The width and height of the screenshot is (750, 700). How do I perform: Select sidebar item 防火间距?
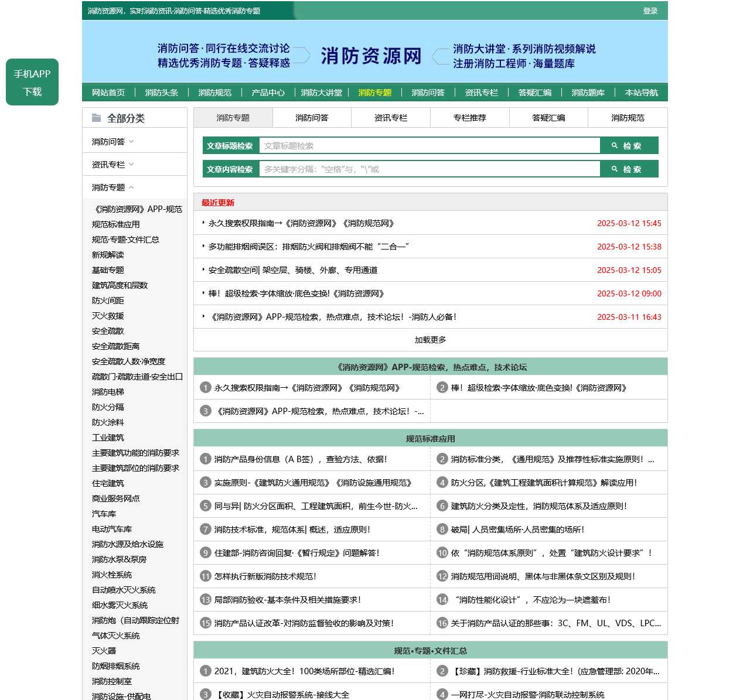[108, 301]
